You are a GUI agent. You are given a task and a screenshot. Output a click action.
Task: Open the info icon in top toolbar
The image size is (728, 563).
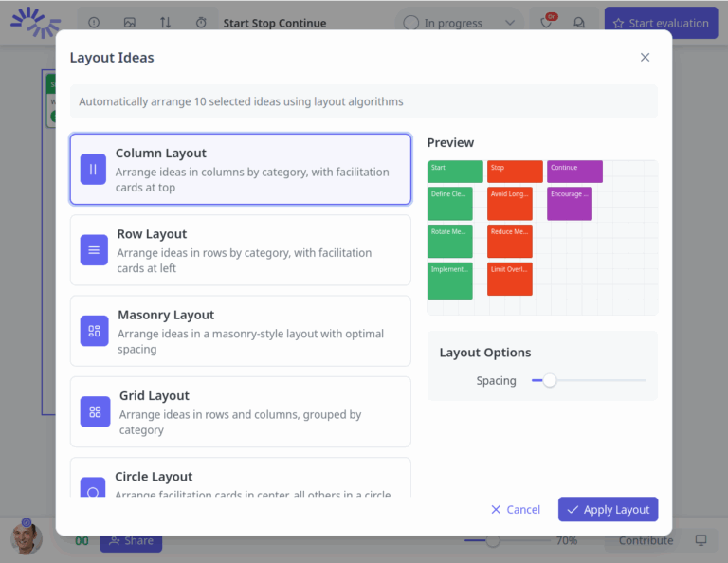(x=94, y=23)
